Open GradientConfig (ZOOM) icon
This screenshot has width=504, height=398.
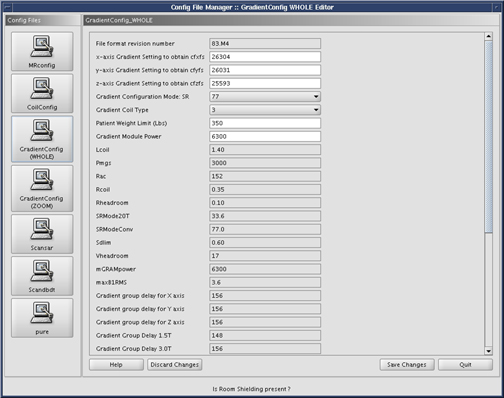(42, 188)
